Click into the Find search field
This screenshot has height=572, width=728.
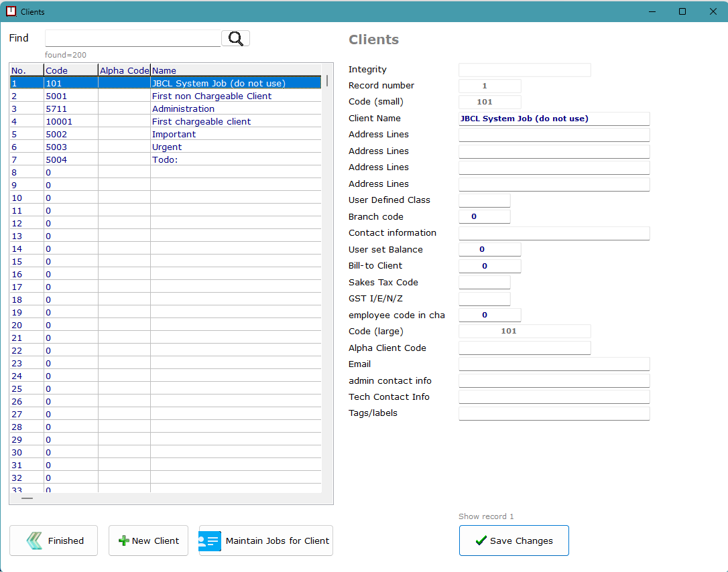click(x=132, y=38)
